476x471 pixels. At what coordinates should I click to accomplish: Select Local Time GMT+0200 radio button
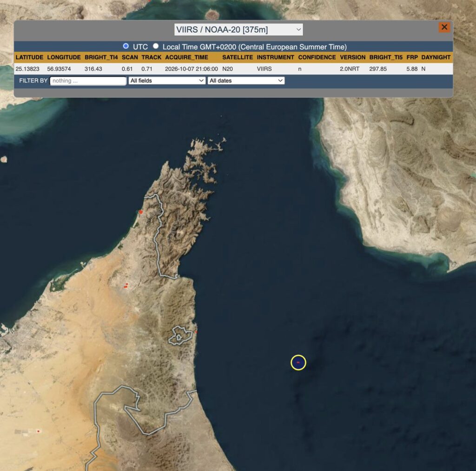[156, 46]
